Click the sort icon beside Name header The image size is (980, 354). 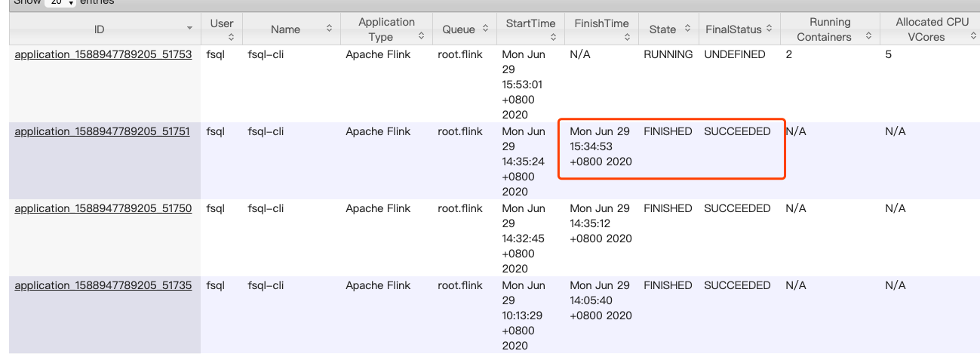click(329, 29)
